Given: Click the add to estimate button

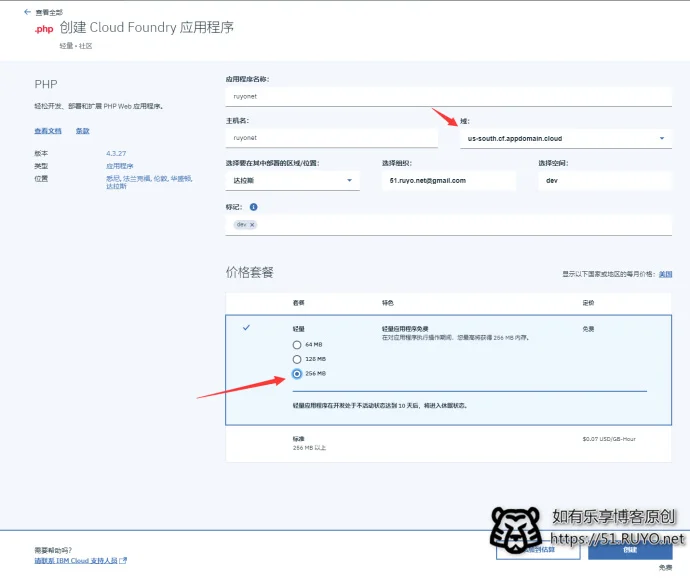Looking at the screenshot, I should click(x=538, y=550).
